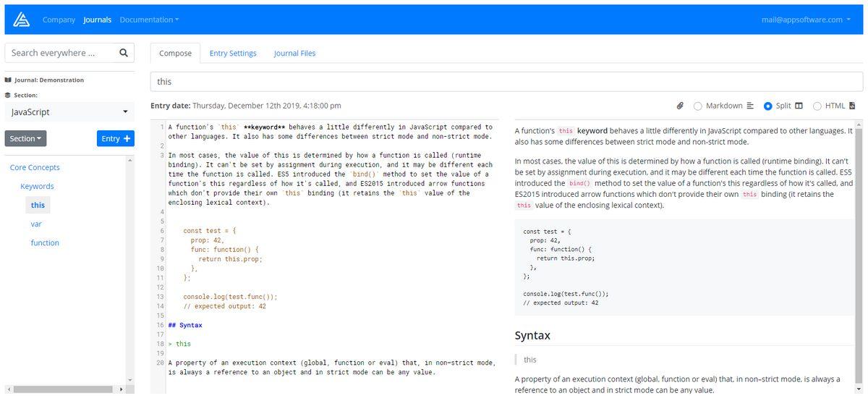Select the Markdown view radio button
868x401 pixels.
tap(698, 106)
